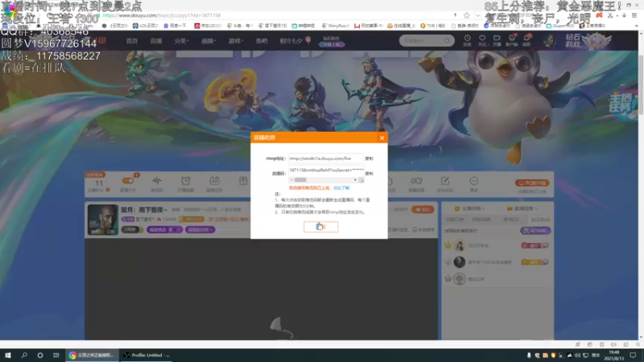This screenshot has width=644, height=362.
Task: Click the orange follow button near stream title
Action: [423, 210]
